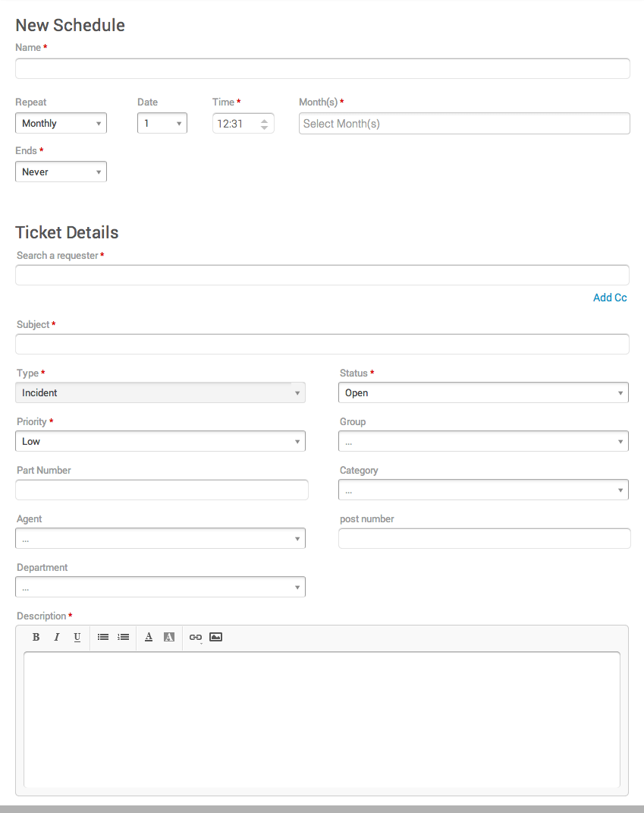The width and height of the screenshot is (644, 813).
Task: Open the text color picker
Action: 149,637
